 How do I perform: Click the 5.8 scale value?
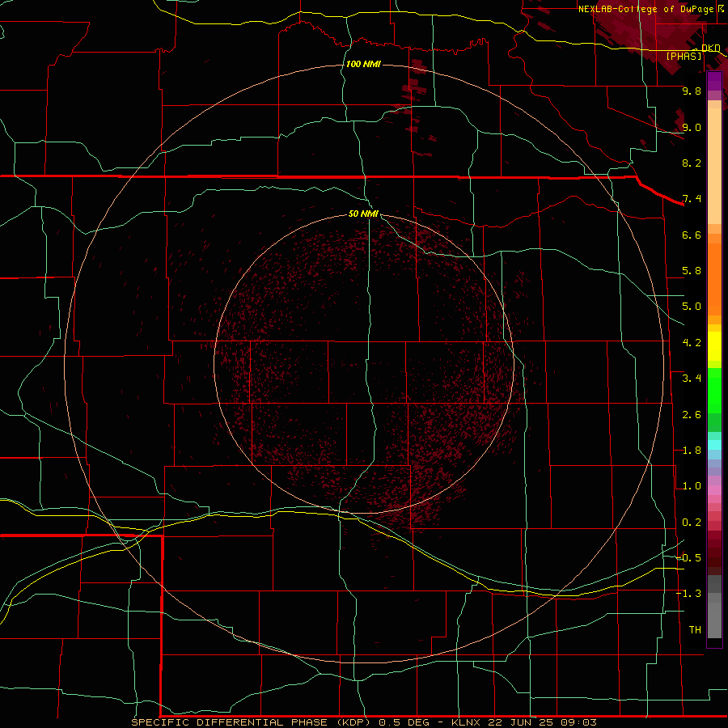(x=692, y=271)
